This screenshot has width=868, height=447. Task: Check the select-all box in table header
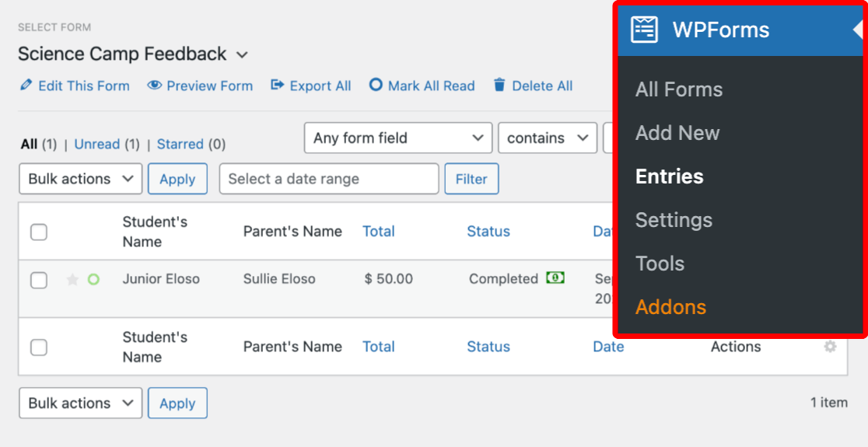click(39, 232)
